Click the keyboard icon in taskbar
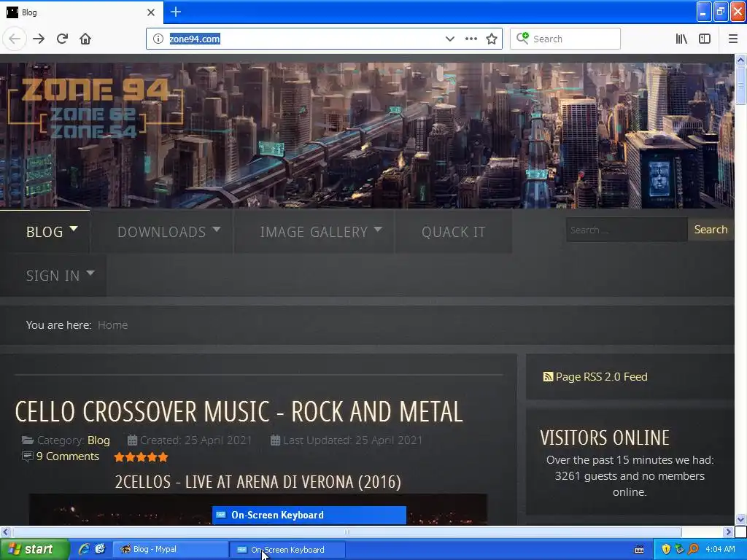Viewport: 747px width, 560px height. 639,550
